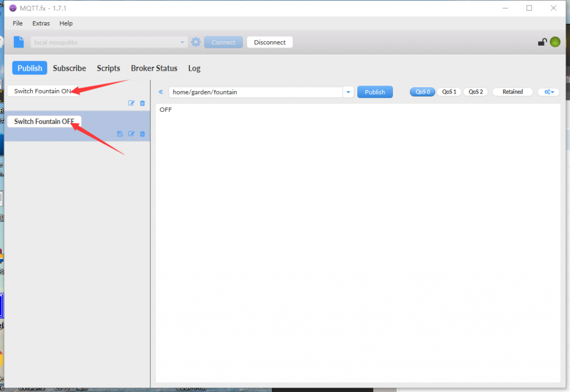Delete the Switch Fountain OFF message
This screenshot has height=392, width=570.
[x=142, y=134]
